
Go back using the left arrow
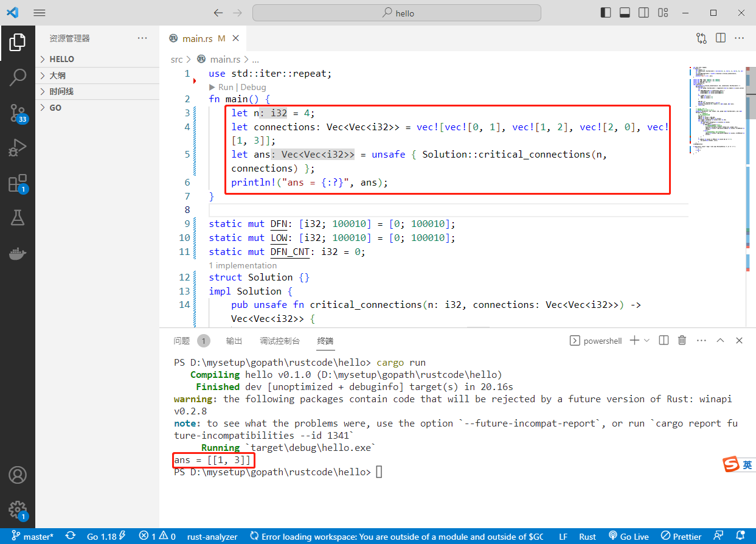[218, 13]
